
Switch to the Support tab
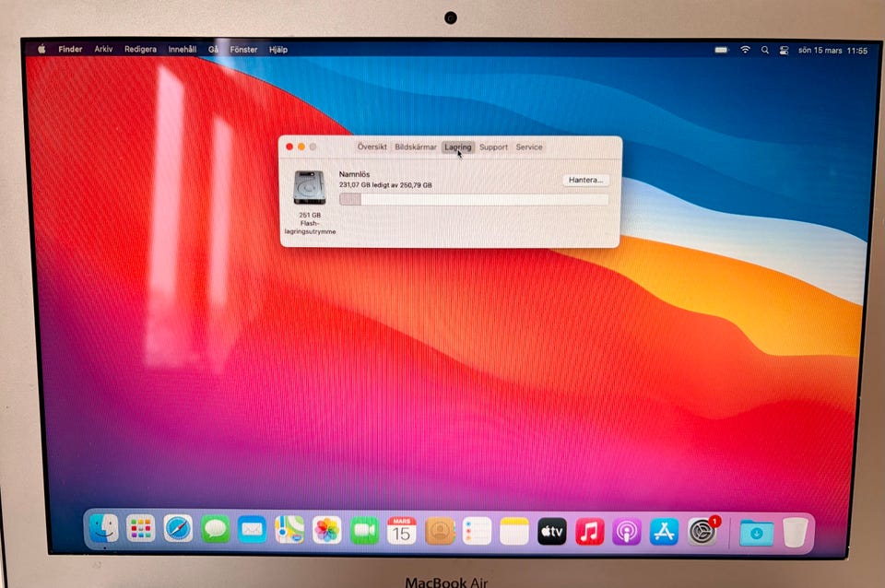(493, 147)
